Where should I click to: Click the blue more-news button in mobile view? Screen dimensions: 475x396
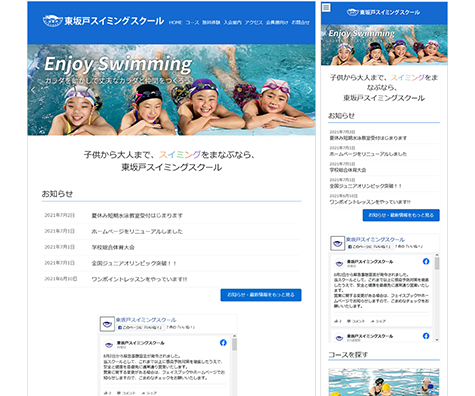point(401,215)
